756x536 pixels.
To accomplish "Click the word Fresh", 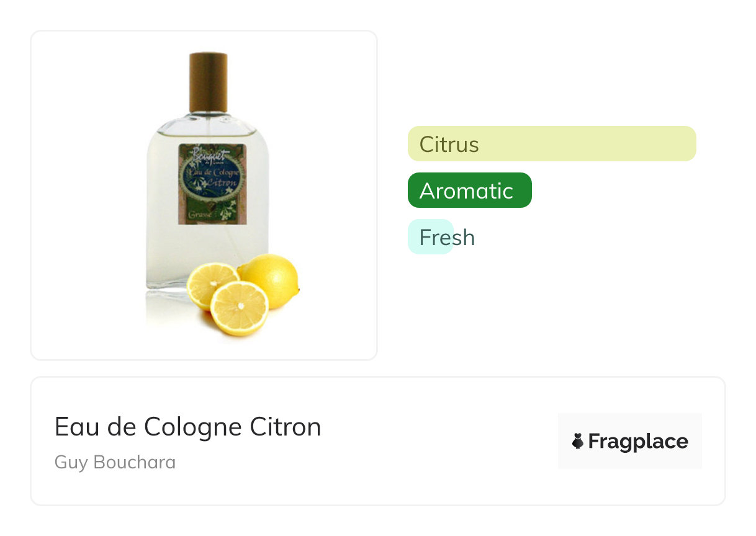I will coord(447,237).
